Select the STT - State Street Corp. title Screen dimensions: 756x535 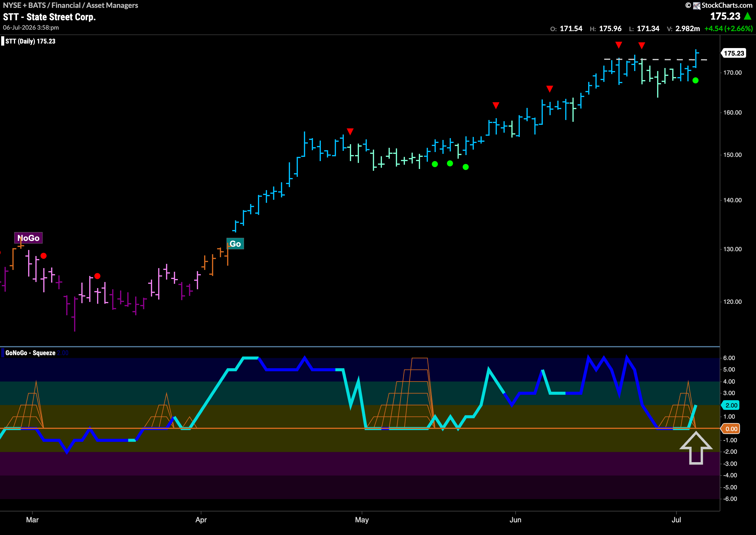(x=49, y=17)
